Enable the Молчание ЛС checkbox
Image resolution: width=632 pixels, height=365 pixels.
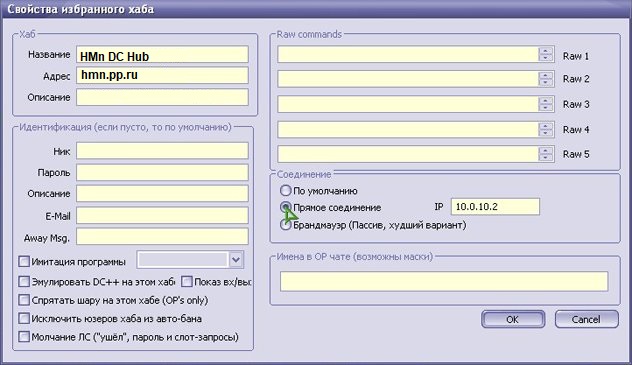[24, 336]
